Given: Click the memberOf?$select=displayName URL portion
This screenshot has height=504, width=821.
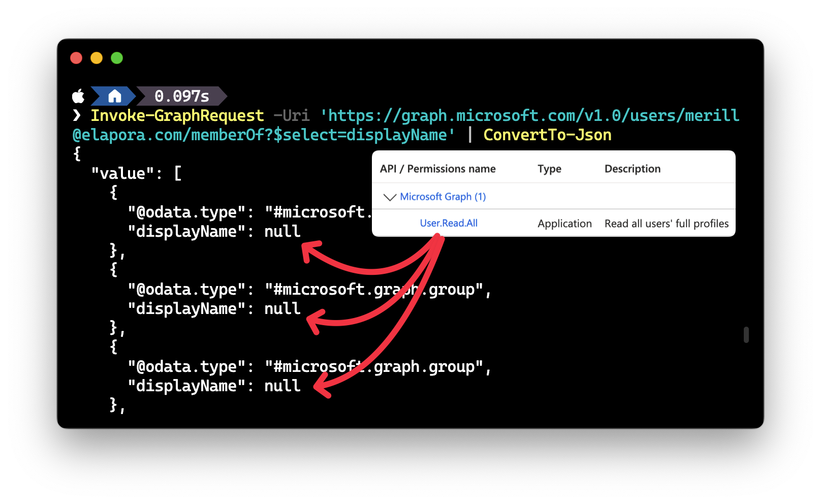Looking at the screenshot, I should (x=319, y=135).
